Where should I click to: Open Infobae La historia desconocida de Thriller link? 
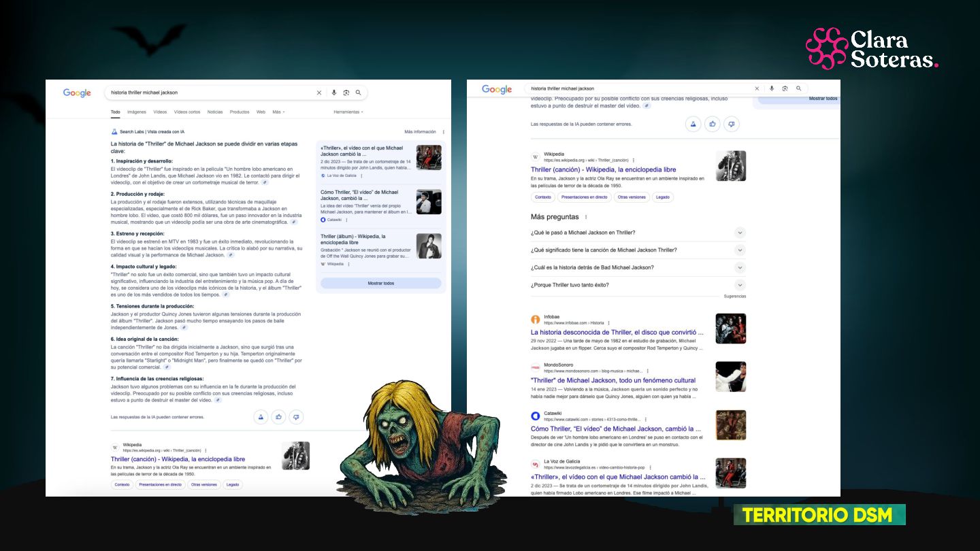pos(617,333)
